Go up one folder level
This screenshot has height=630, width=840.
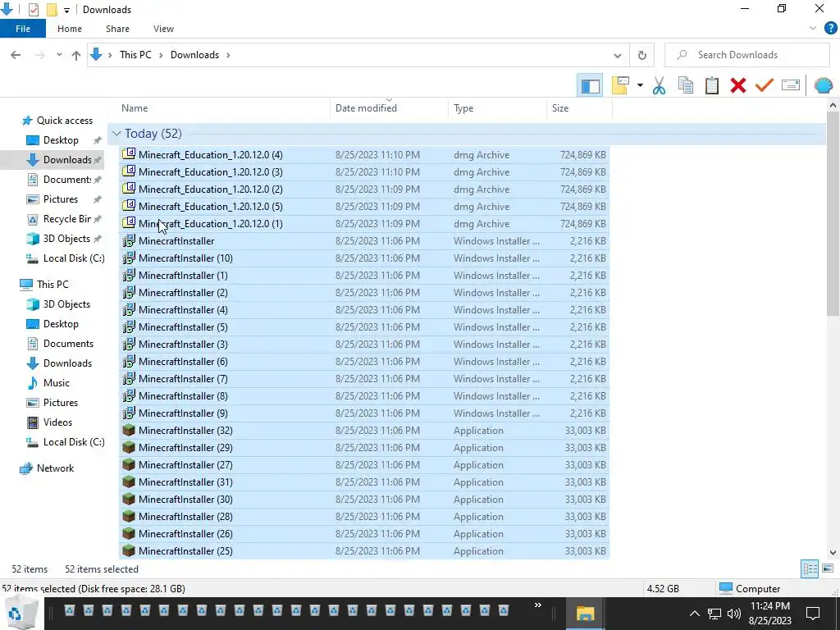coord(76,55)
